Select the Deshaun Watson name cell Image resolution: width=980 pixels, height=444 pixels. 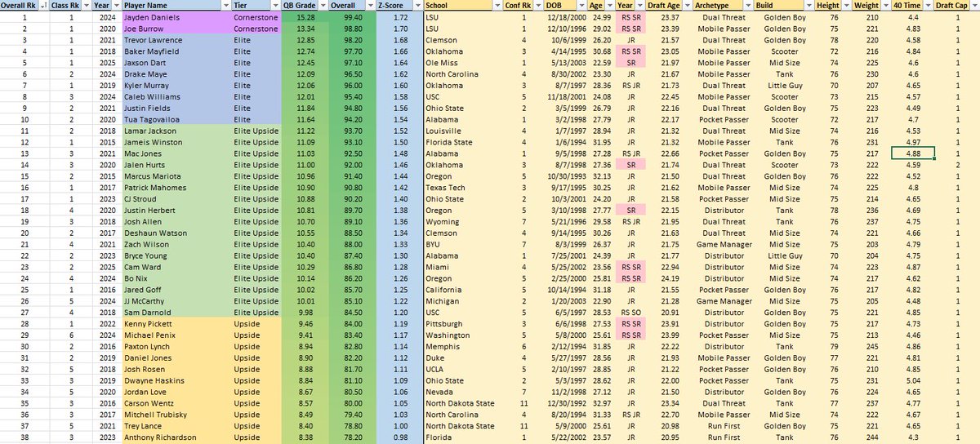coord(176,233)
